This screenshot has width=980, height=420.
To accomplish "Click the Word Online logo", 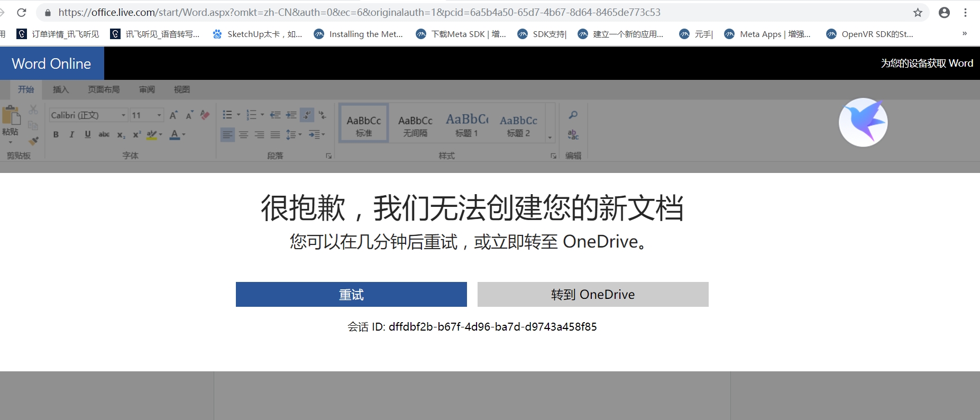I will (52, 63).
